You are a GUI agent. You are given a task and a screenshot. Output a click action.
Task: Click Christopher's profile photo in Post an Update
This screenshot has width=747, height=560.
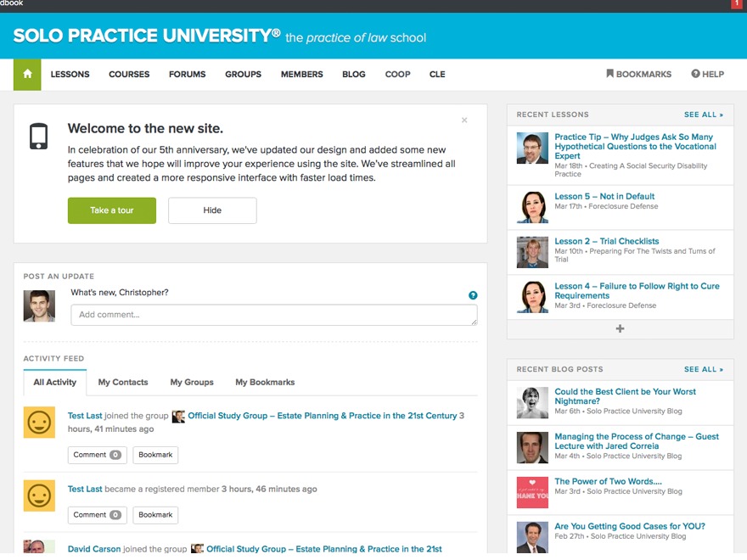[39, 305]
